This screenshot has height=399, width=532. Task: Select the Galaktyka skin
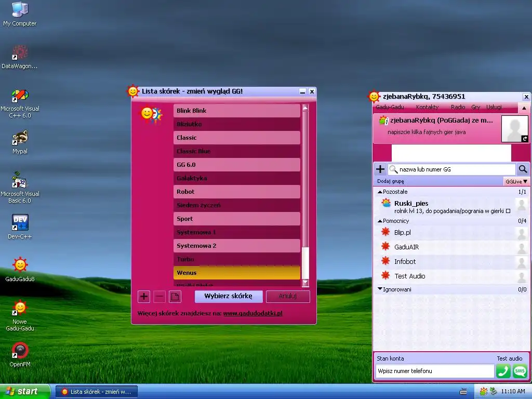click(237, 178)
